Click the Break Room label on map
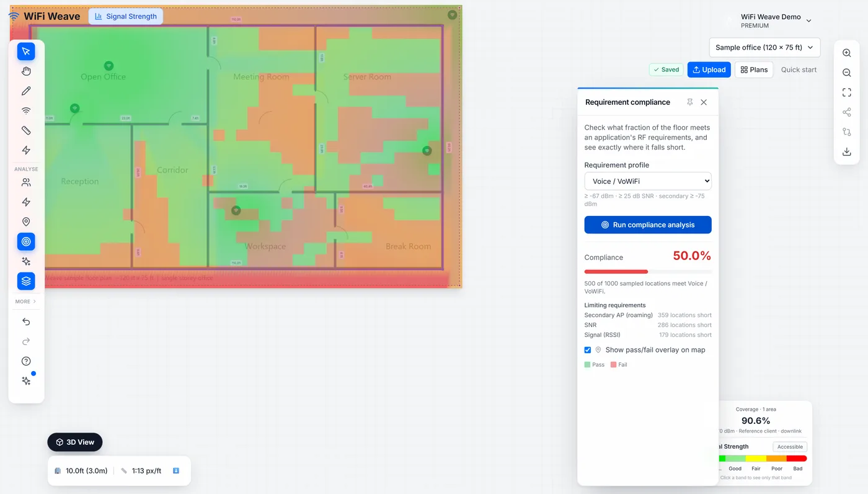This screenshot has height=494, width=868. click(408, 246)
